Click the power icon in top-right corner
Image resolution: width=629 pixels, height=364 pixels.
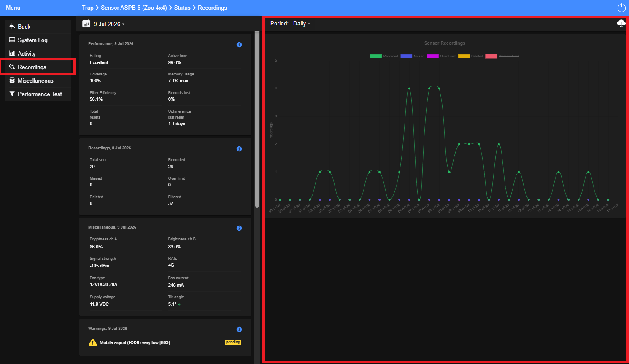[621, 8]
